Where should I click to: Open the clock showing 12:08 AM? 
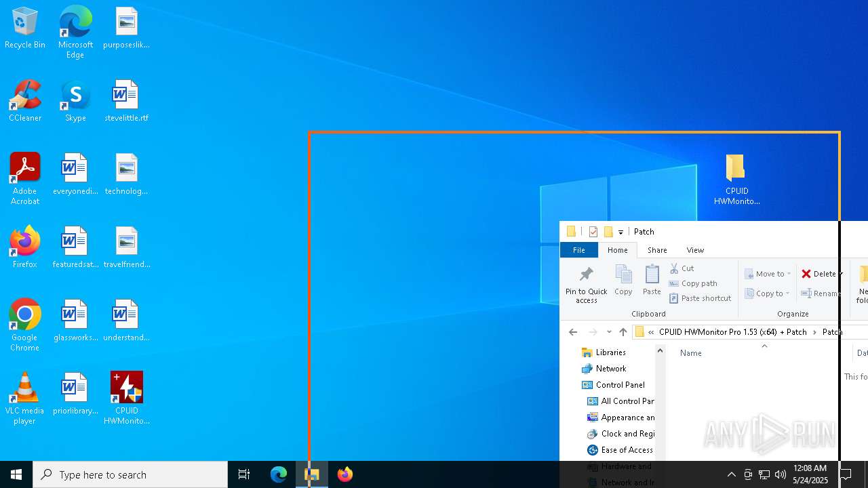point(810,474)
